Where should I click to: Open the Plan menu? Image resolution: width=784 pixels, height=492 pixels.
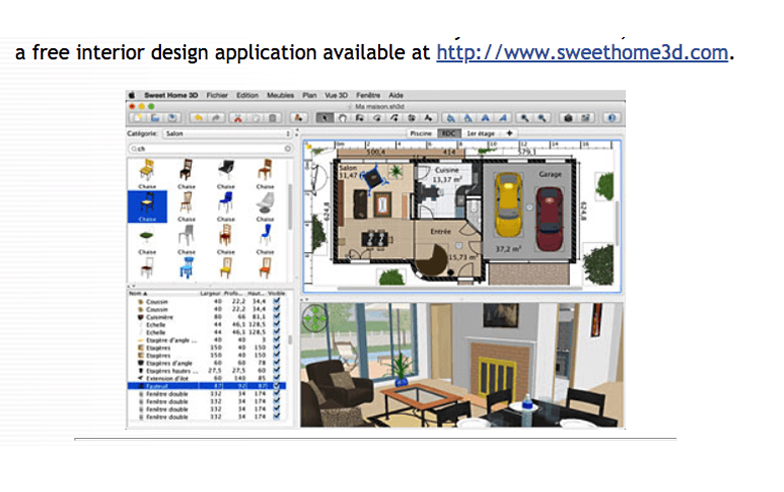coord(310,95)
